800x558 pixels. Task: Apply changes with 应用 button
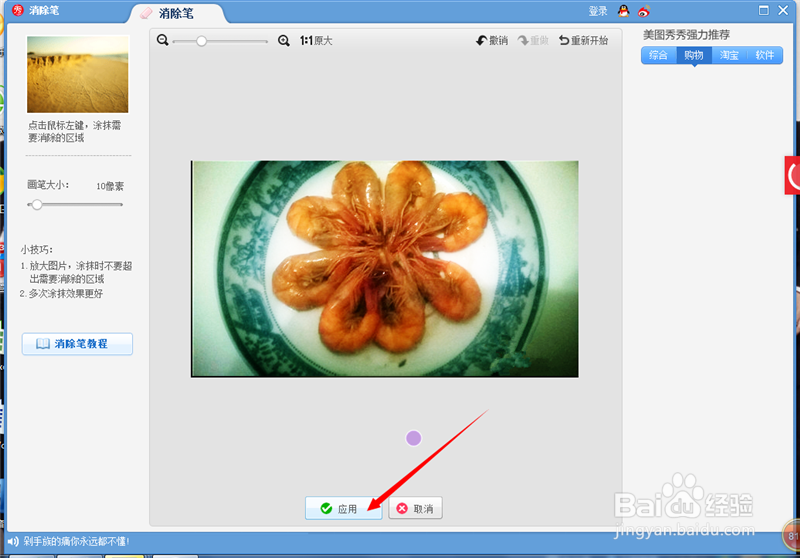tap(343, 508)
